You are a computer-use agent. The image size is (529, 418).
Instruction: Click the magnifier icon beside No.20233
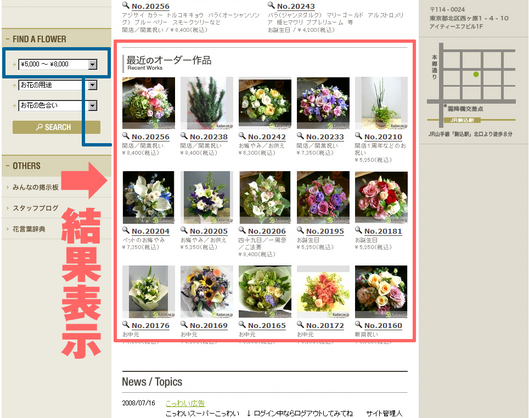click(300, 136)
